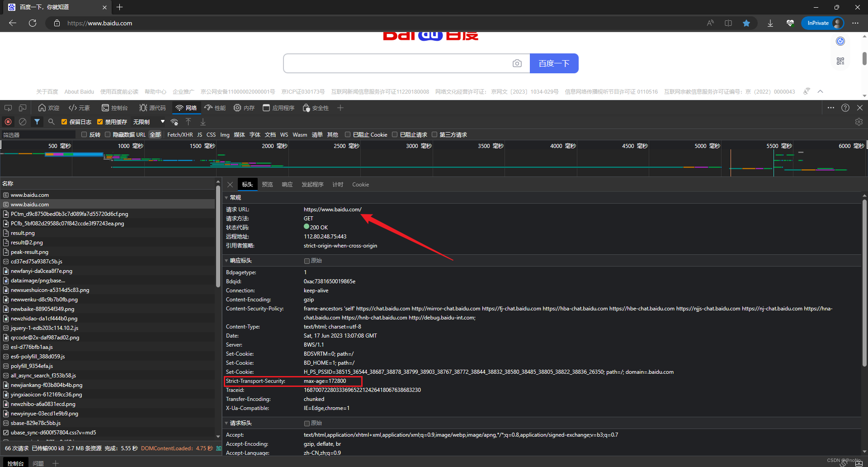Enable 第三方请求 checkbox
The image size is (868, 467).
tap(434, 134)
